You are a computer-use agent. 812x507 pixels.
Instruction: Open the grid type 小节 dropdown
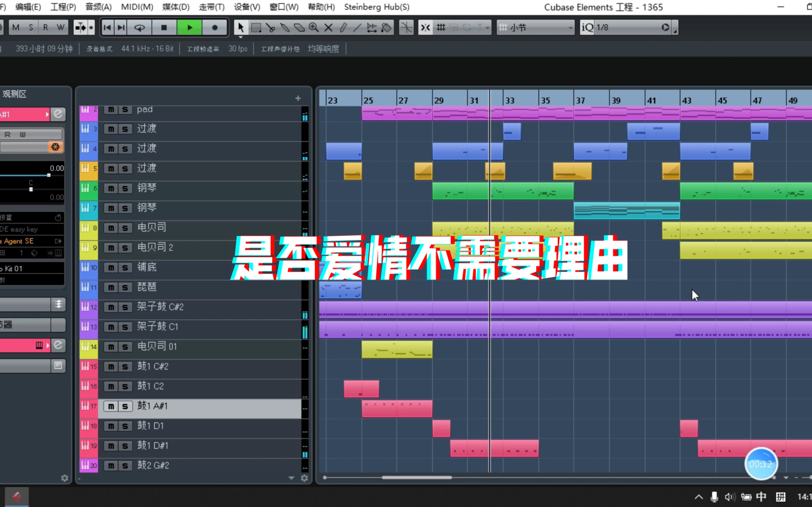pos(536,28)
